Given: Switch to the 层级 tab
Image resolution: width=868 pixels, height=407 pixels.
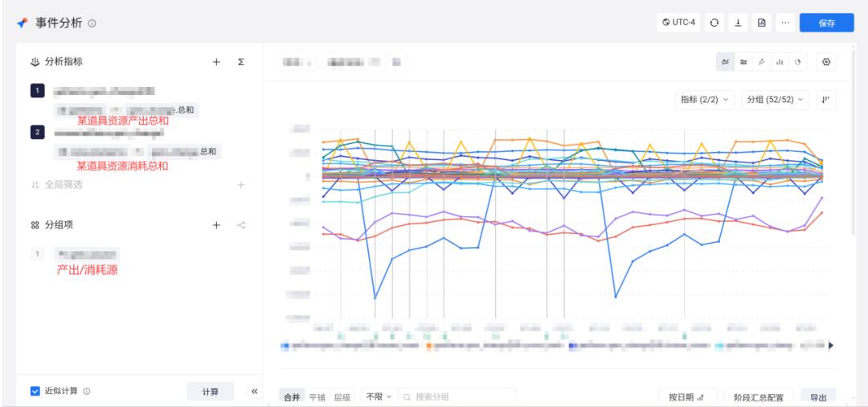Looking at the screenshot, I should [342, 397].
